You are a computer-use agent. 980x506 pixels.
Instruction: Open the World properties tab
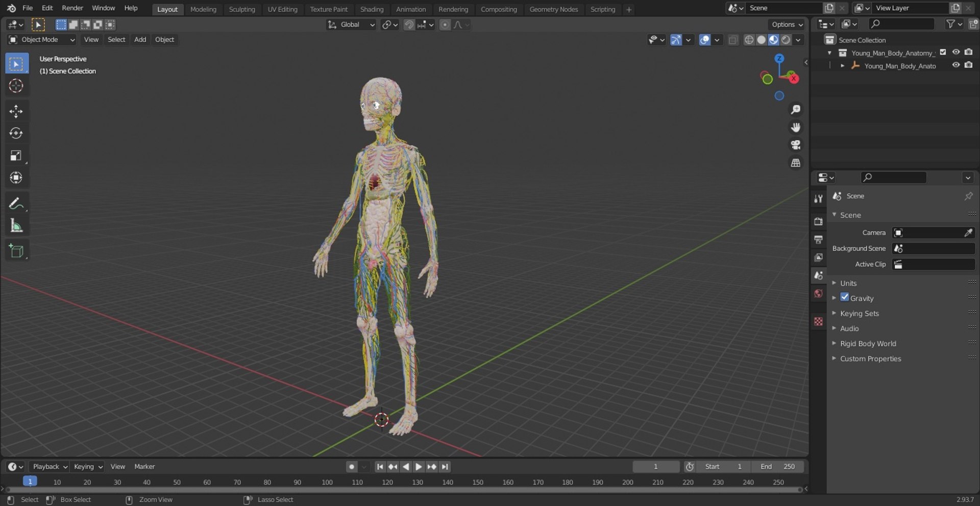pyautogui.click(x=818, y=294)
